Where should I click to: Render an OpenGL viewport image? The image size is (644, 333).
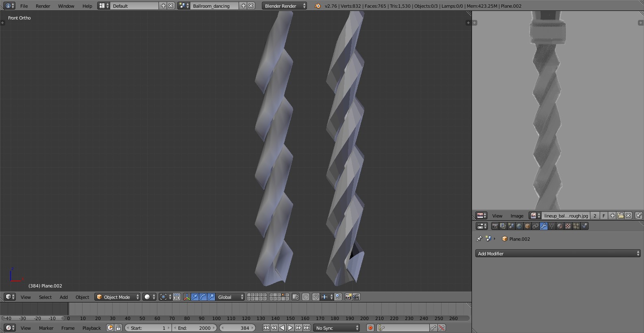pos(348,297)
